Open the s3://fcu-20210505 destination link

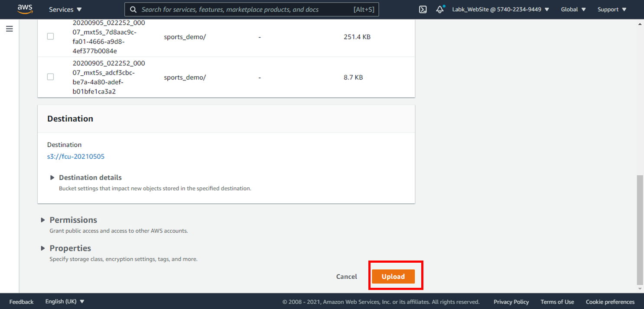(76, 156)
